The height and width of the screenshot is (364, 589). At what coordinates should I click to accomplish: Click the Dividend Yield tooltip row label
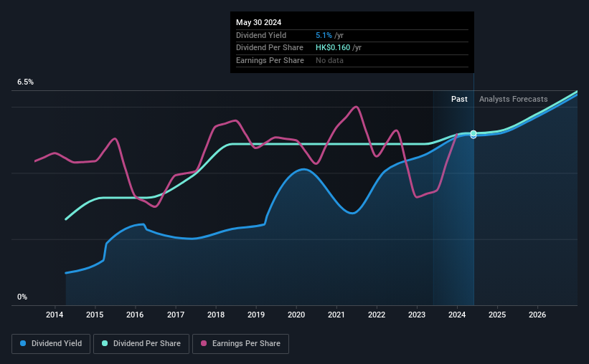[261, 35]
